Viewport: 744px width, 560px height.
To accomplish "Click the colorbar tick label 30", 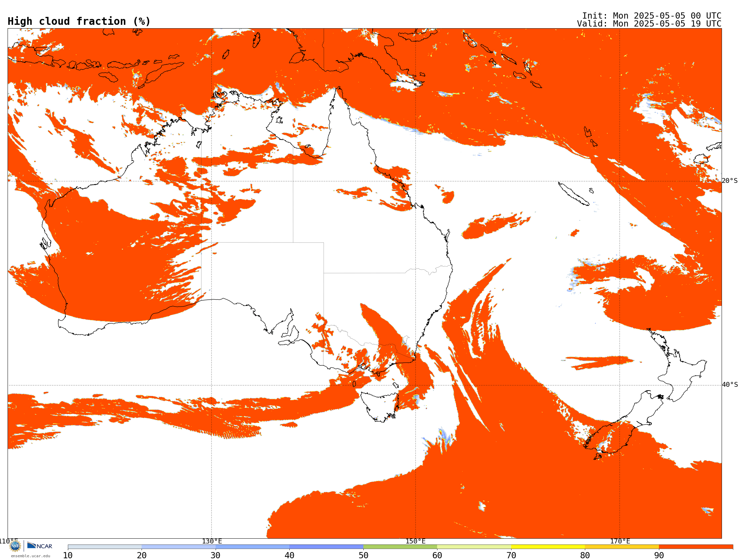I will coord(215,555).
